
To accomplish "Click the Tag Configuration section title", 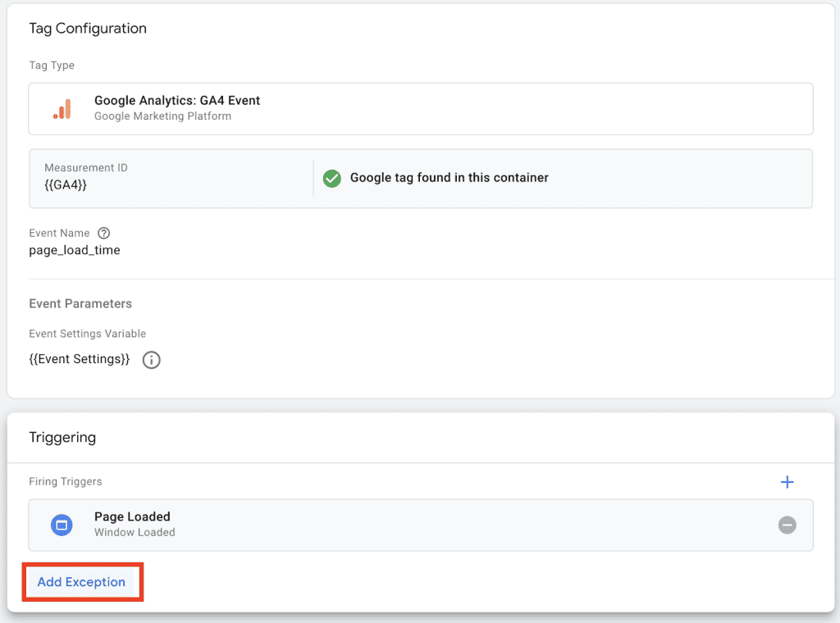I will click(x=88, y=28).
